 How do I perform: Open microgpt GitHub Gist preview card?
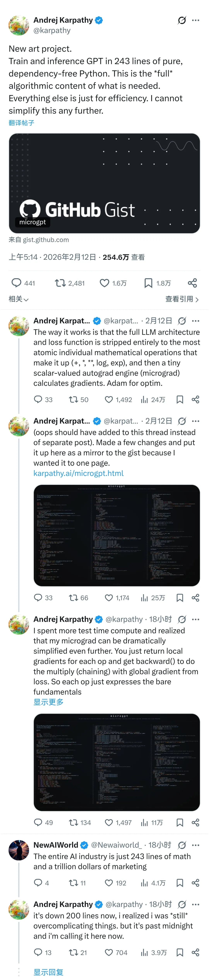click(x=104, y=183)
